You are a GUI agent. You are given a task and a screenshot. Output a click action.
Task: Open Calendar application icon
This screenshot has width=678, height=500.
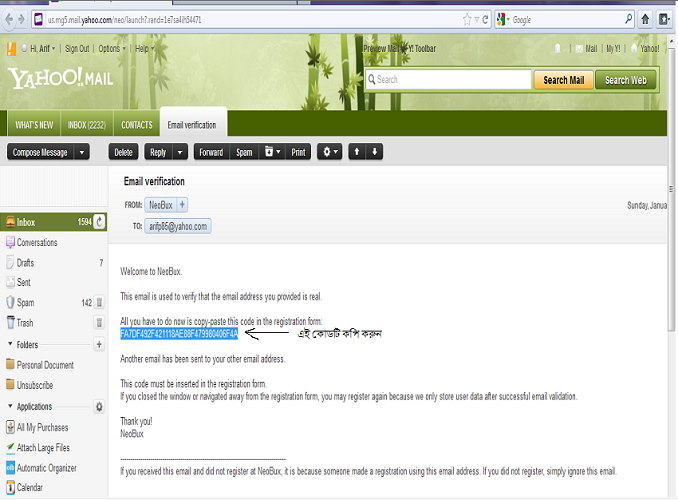(x=10, y=487)
